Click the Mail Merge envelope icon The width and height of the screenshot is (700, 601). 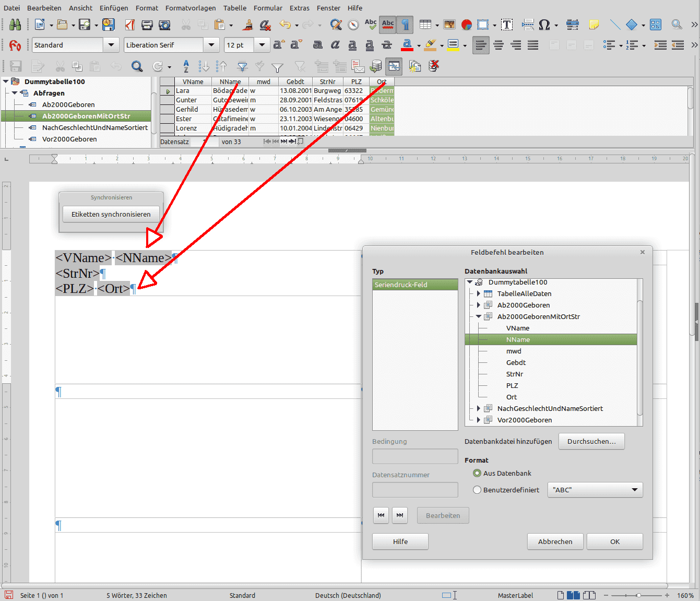(x=358, y=66)
